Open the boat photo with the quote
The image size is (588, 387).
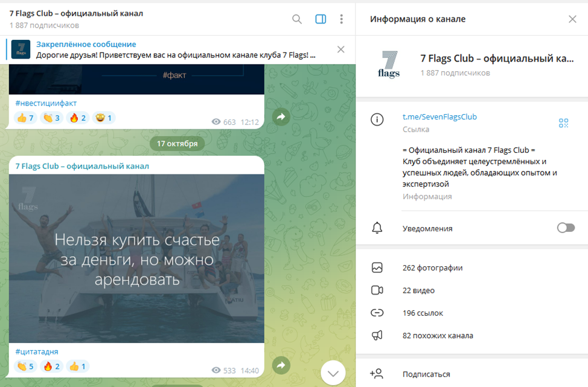click(x=136, y=258)
